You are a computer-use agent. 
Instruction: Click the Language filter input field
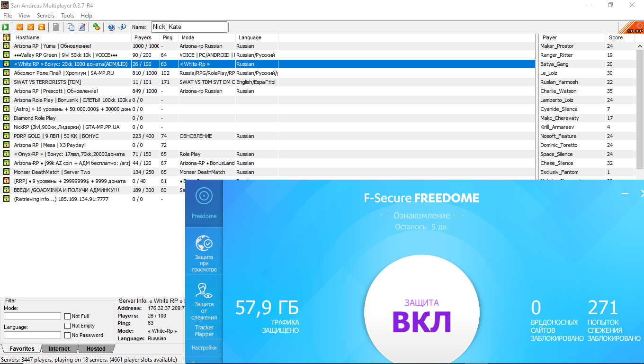pos(32,335)
